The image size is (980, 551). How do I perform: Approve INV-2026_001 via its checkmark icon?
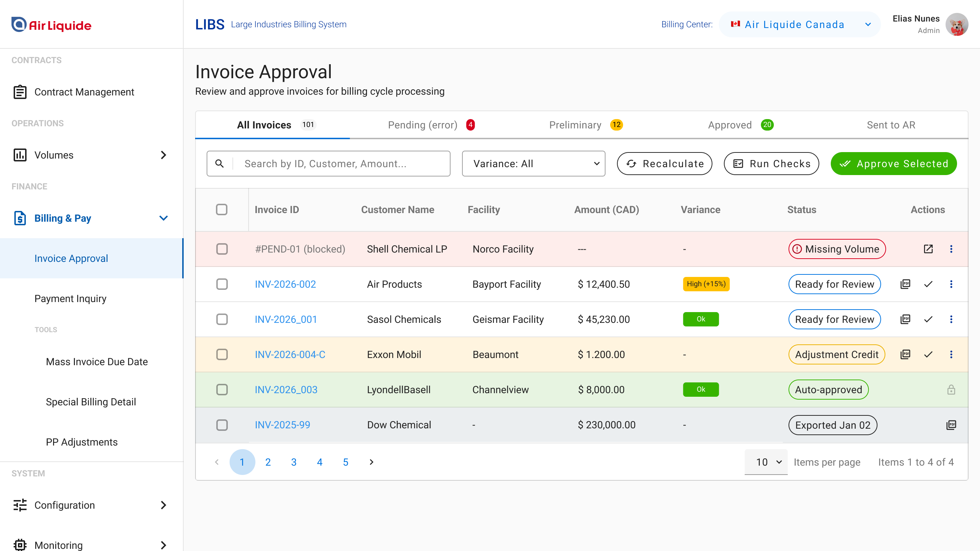(x=928, y=319)
